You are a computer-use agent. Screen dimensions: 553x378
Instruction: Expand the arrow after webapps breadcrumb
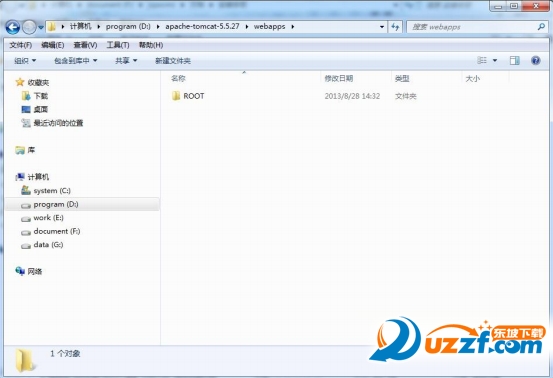click(x=293, y=27)
